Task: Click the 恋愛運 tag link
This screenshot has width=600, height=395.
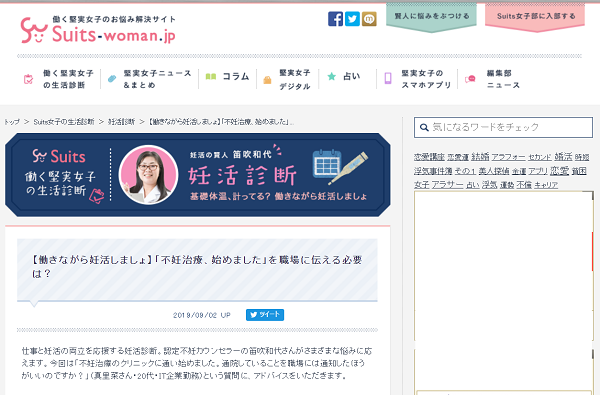Action: tap(458, 157)
